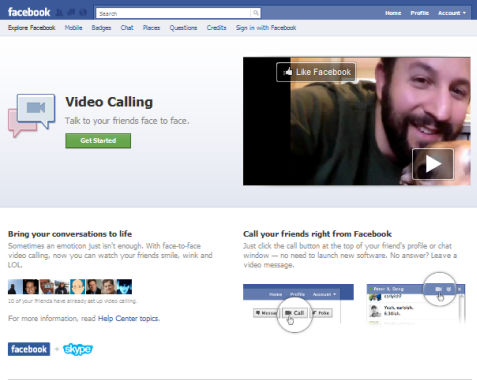Open seventh friend profile thumbnail

point(109,287)
